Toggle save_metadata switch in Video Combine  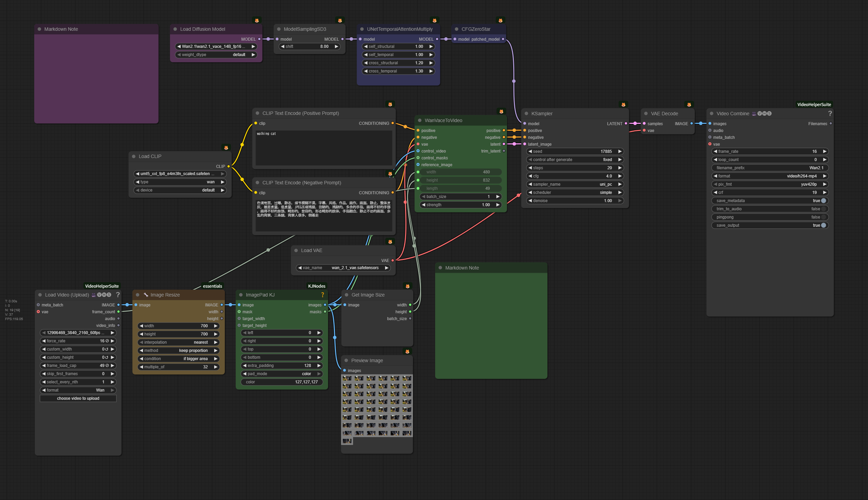click(823, 200)
